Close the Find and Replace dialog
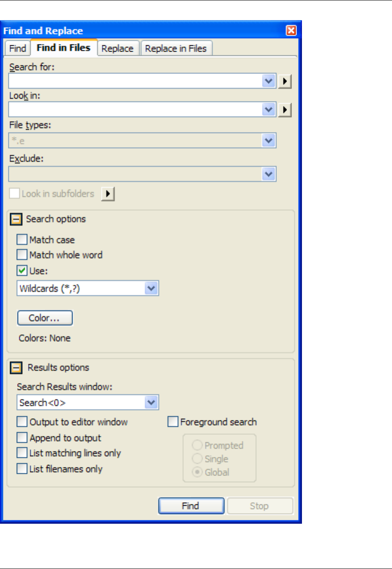 (291, 31)
